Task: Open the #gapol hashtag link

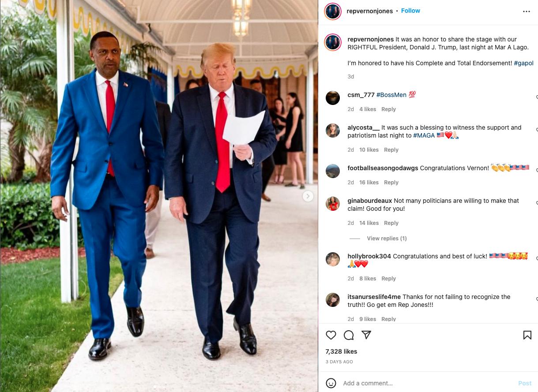Action: tap(523, 63)
